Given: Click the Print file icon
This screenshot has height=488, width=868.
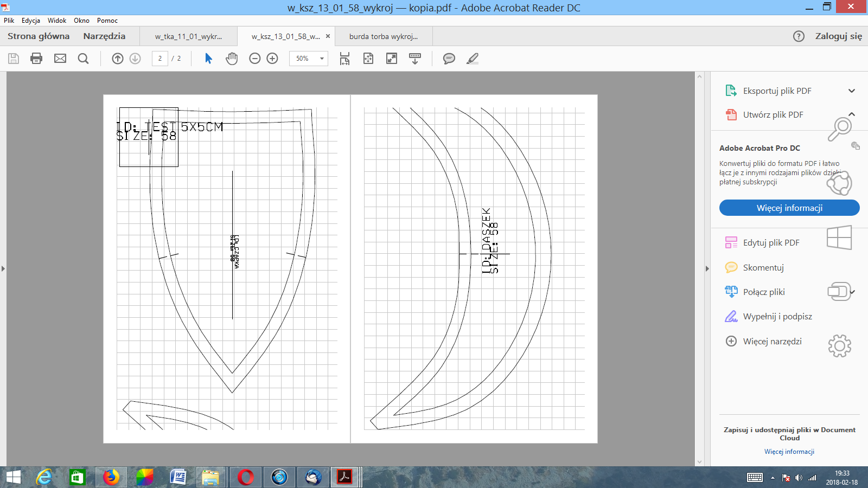Looking at the screenshot, I should point(36,59).
